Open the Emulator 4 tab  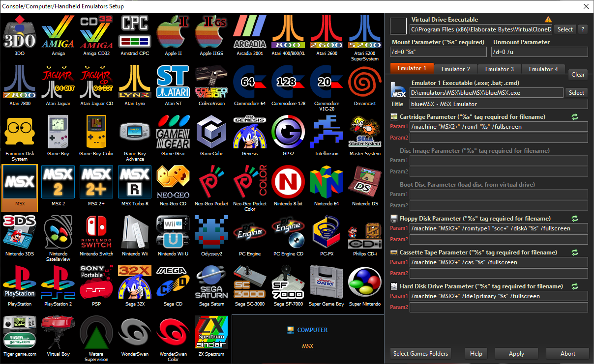pyautogui.click(x=543, y=69)
